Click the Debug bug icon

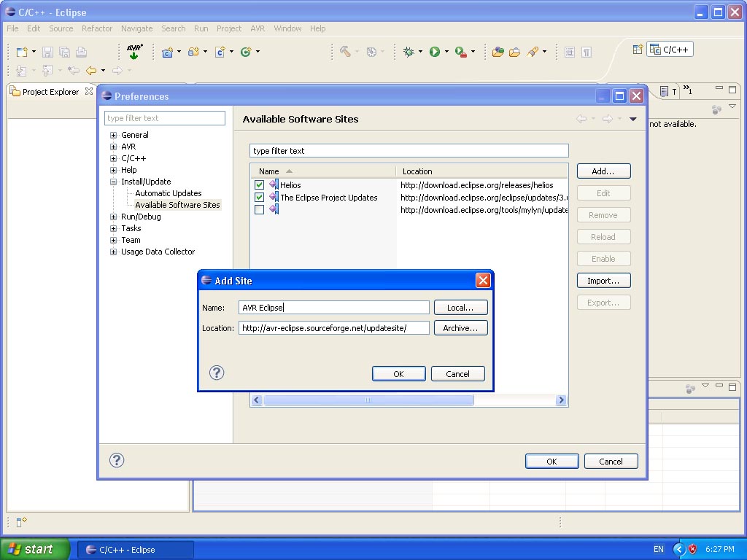click(409, 52)
